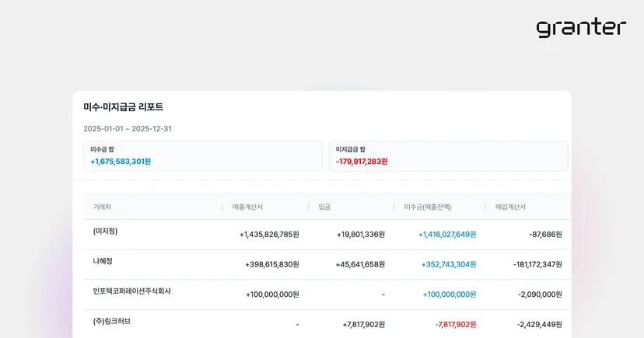Viewport: 644px width, 338px height.
Task: Click the granter logo
Action: coord(581,28)
